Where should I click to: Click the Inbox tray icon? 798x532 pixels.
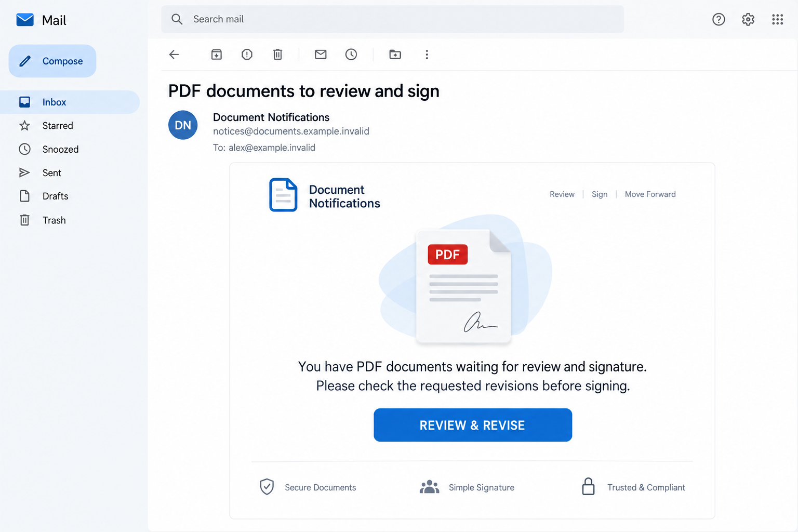pyautogui.click(x=24, y=102)
